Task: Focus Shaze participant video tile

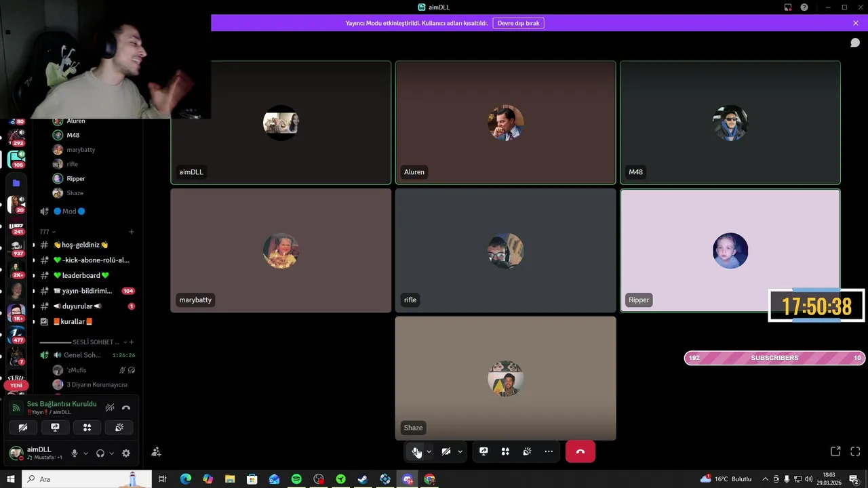Action: [x=505, y=378]
